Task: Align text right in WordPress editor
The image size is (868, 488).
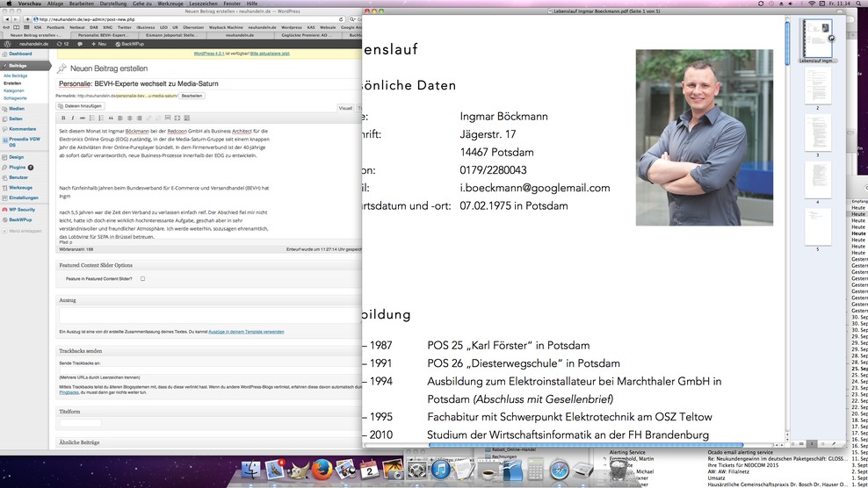Action: 139,118
